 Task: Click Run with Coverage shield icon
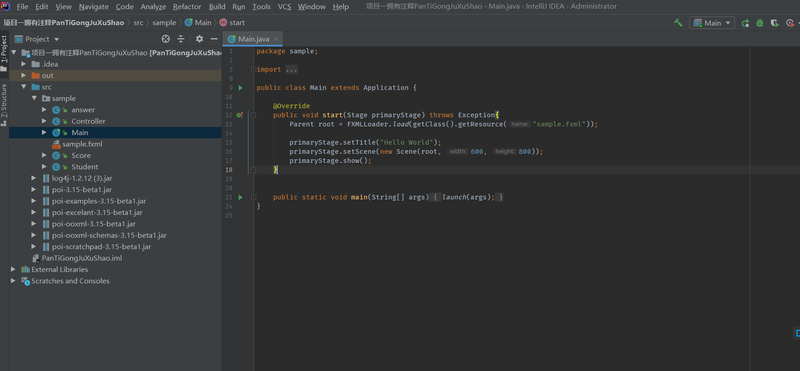pyautogui.click(x=774, y=23)
